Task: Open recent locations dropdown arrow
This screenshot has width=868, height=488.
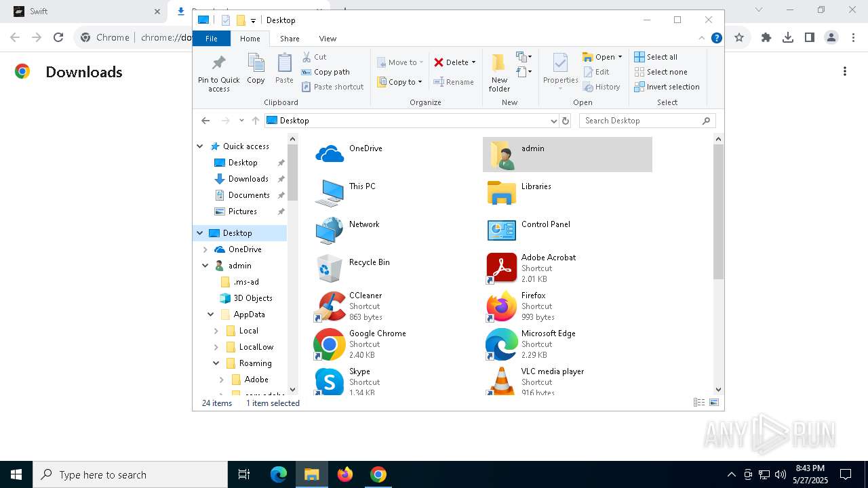Action: tap(241, 121)
